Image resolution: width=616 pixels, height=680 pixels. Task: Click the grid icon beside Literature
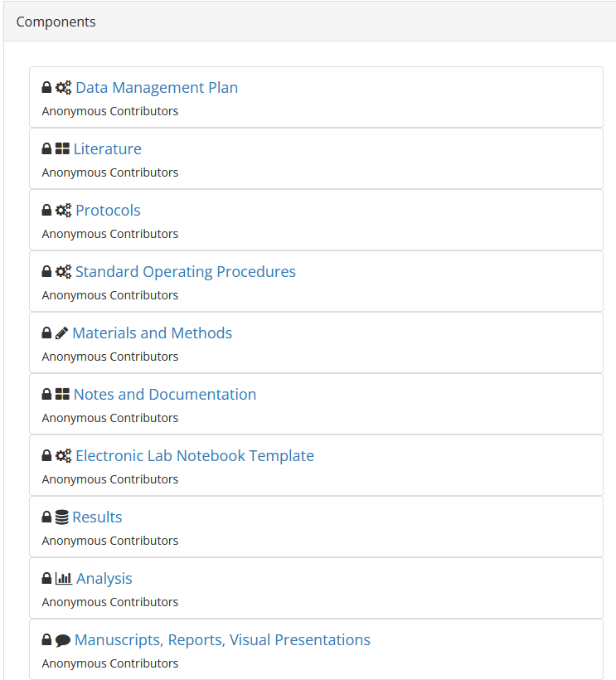pos(62,148)
